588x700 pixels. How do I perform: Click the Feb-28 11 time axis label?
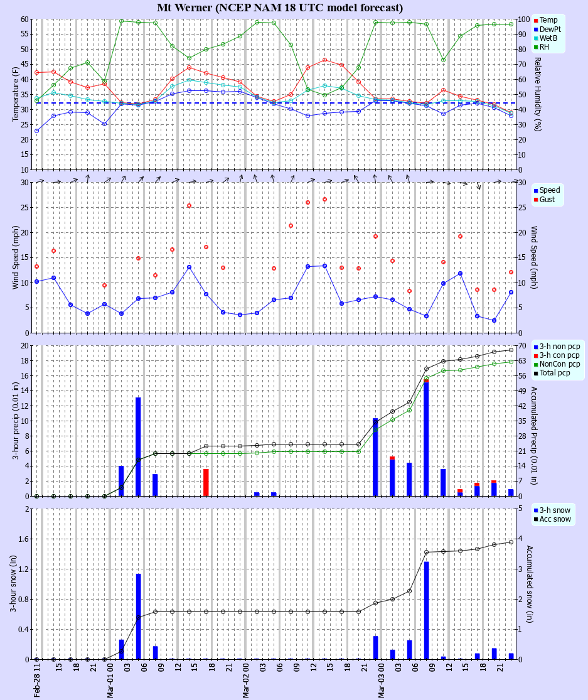pyautogui.click(x=38, y=681)
